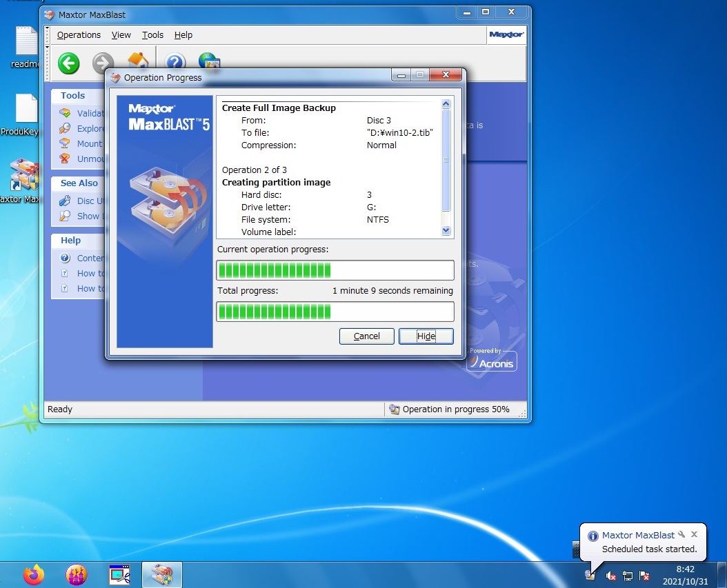Image resolution: width=727 pixels, height=588 pixels.
Task: Click the scroll up arrow in operation details
Action: (x=446, y=104)
